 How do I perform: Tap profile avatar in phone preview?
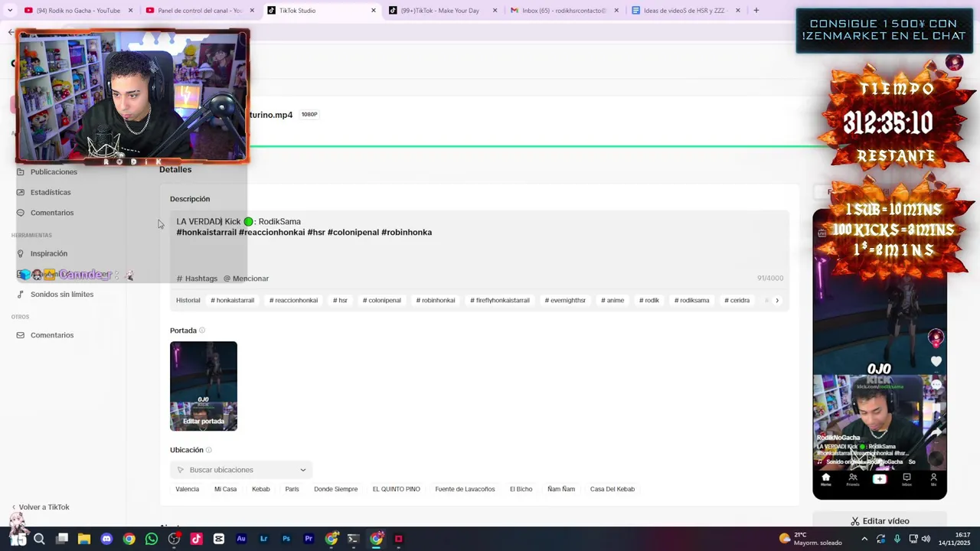(936, 337)
